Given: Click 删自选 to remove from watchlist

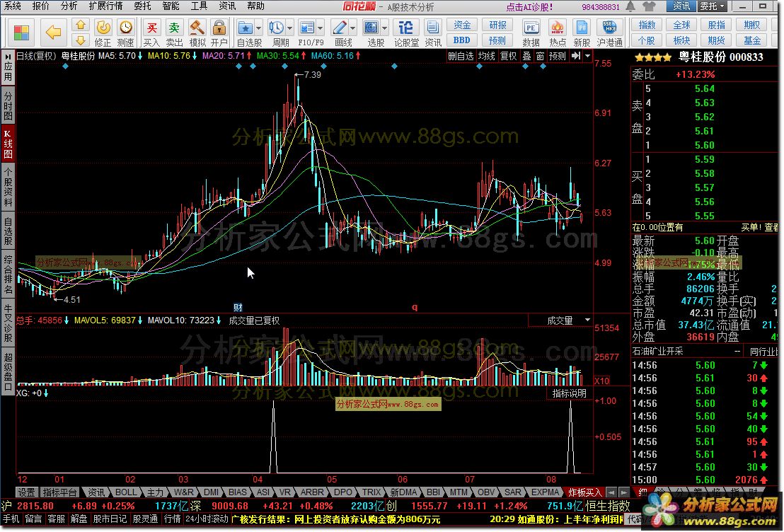Looking at the screenshot, I should click(x=461, y=56).
